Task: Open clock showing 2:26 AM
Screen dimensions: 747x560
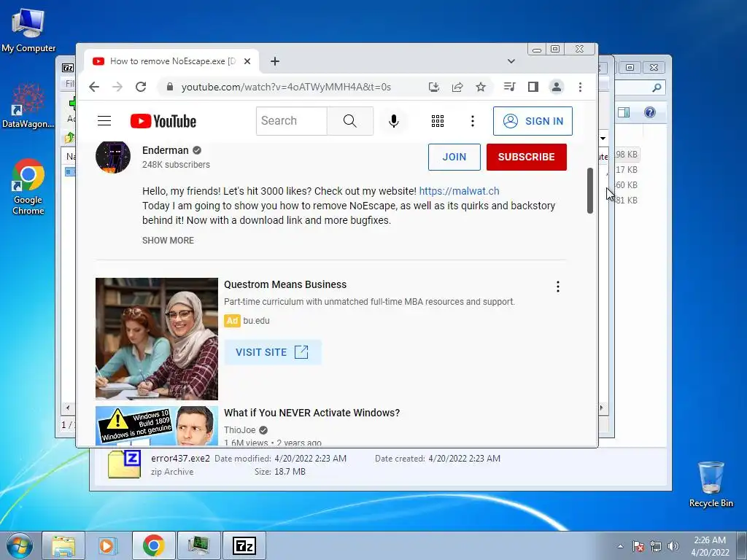Action: [x=710, y=546]
